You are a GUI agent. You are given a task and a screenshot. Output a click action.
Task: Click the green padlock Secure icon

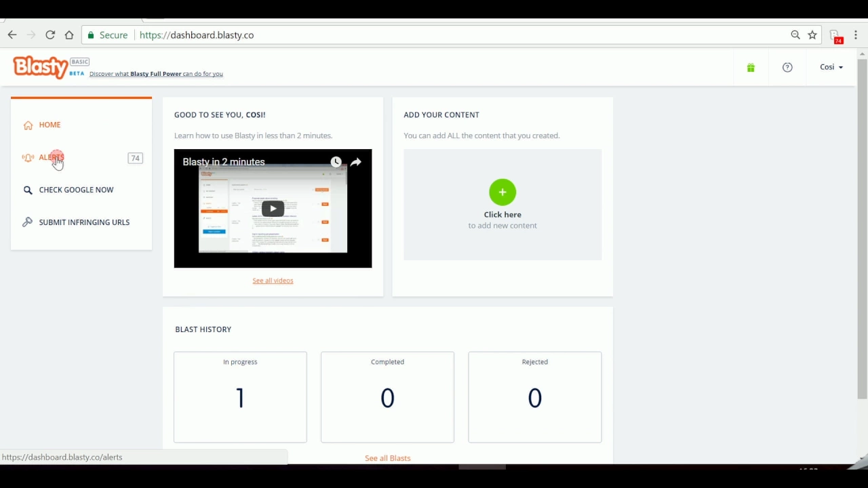point(91,35)
